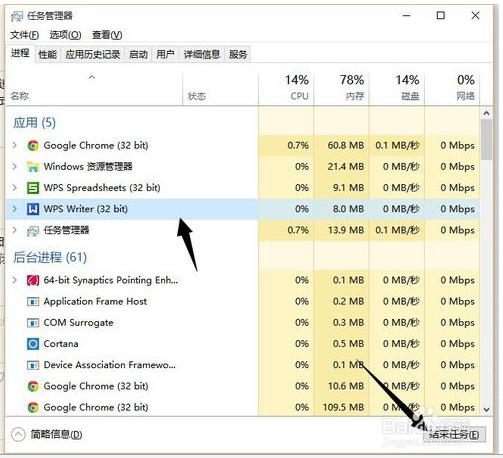The image size is (503, 458).
Task: Sort by the 状态 column header
Action: coord(221,87)
